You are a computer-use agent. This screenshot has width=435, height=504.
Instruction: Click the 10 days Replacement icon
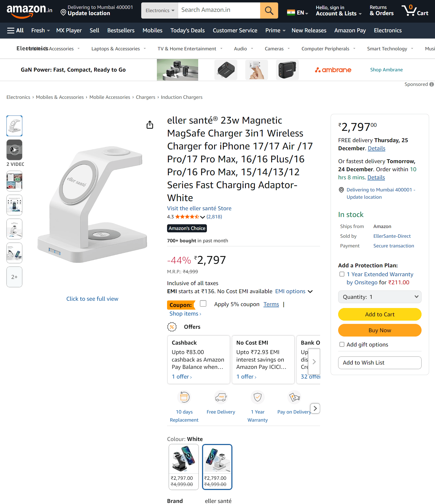[184, 397]
